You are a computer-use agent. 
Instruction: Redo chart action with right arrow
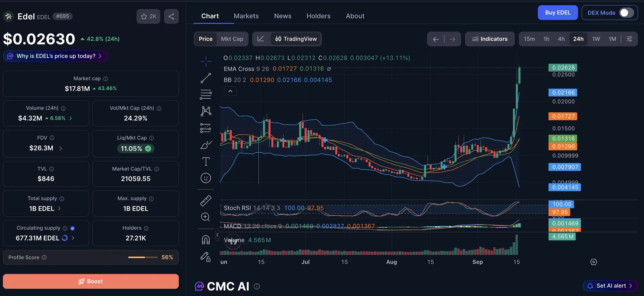[452, 39]
